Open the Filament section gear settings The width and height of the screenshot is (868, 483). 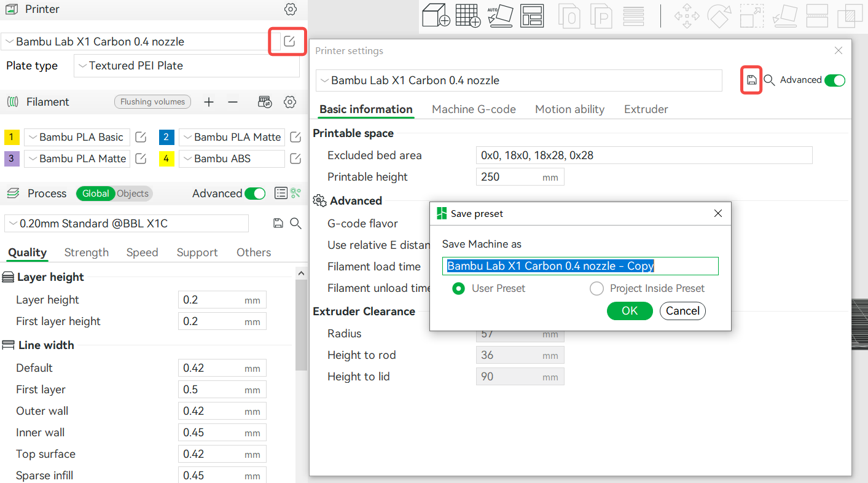pos(291,102)
